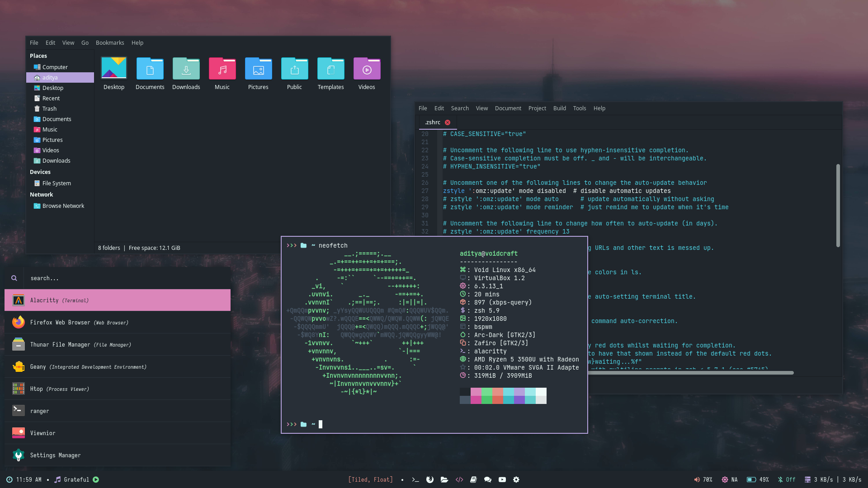Click the volume speaker icon in the status bar
Screen dimensions: 868x488
click(697, 479)
